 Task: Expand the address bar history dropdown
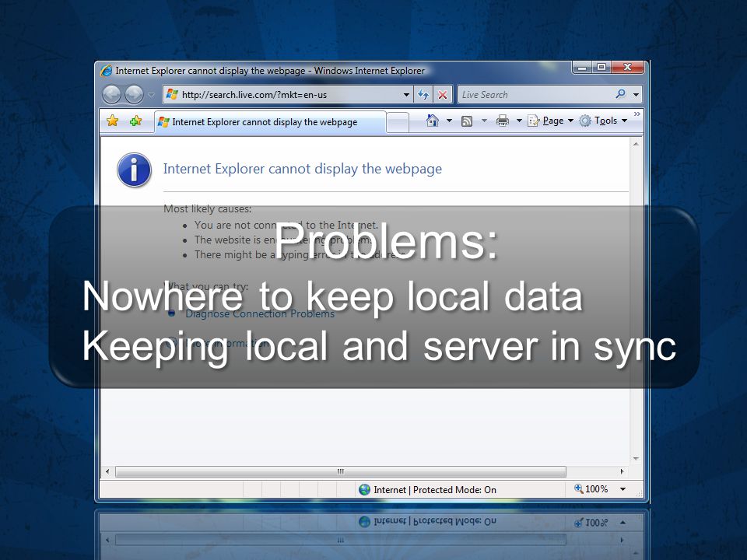point(406,95)
